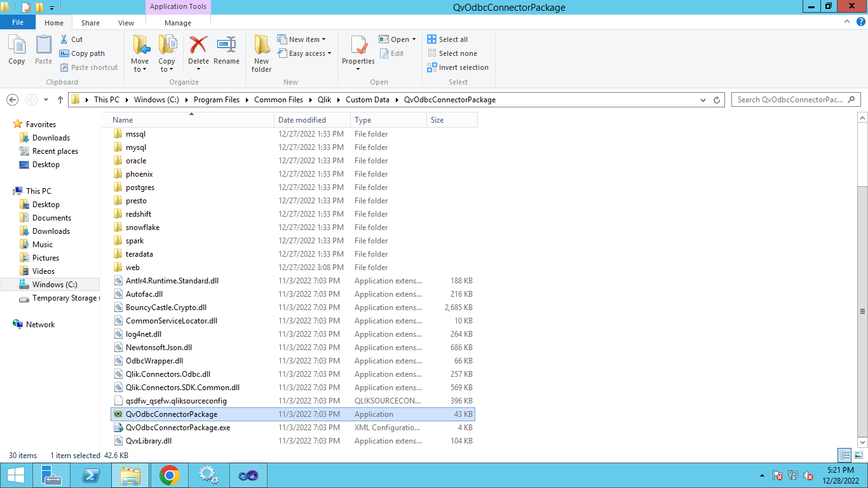The width and height of the screenshot is (868, 488).
Task: Select the QvOdbcConnectorPackage application file
Action: (x=292, y=414)
